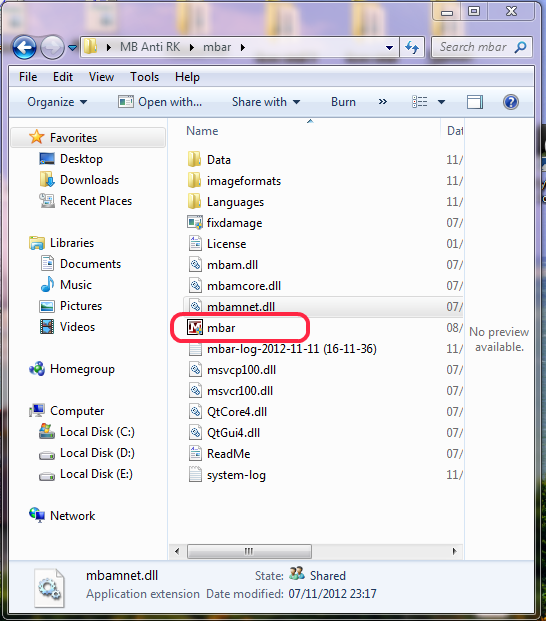
Task: Open the Documents library
Action: coord(90,264)
